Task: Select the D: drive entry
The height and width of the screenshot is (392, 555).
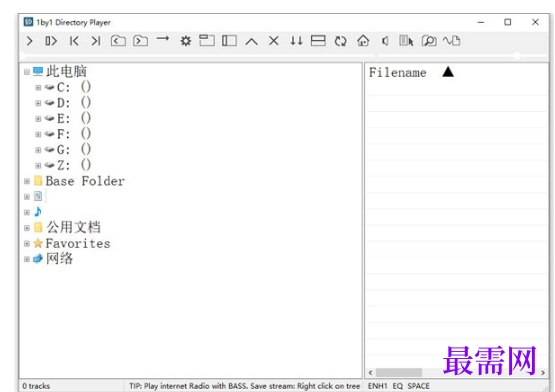Action: (74, 103)
